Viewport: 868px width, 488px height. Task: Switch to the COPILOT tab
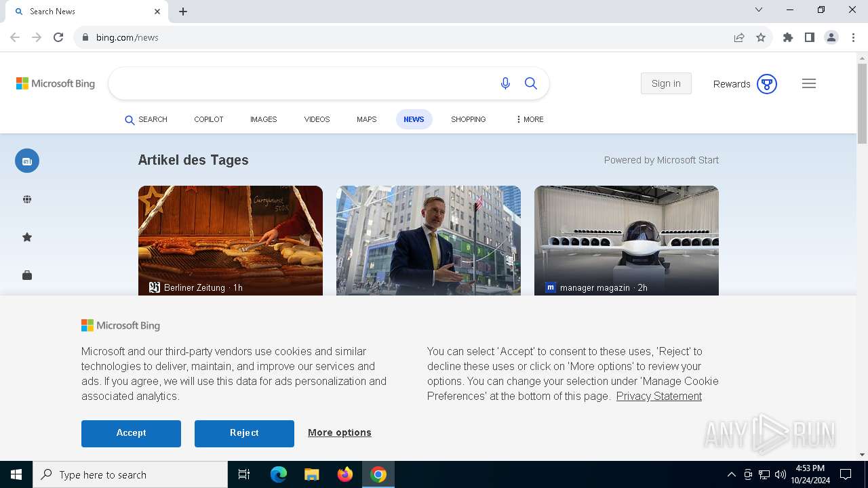(209, 119)
